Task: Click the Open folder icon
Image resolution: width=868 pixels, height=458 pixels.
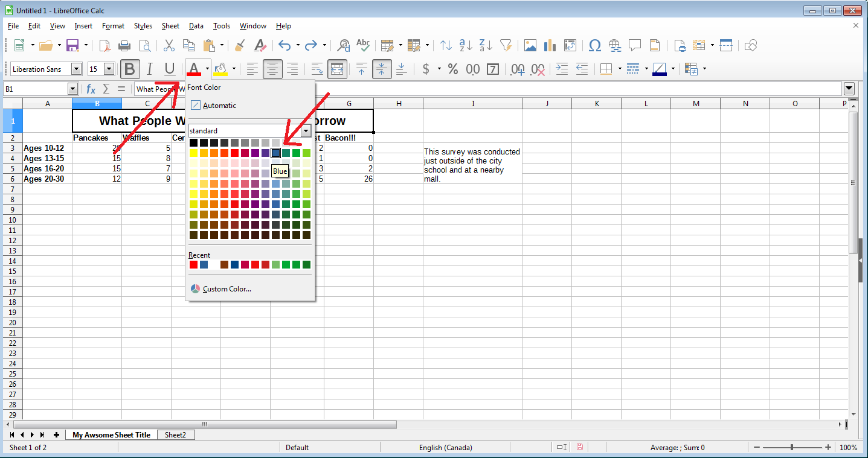Action: click(46, 45)
